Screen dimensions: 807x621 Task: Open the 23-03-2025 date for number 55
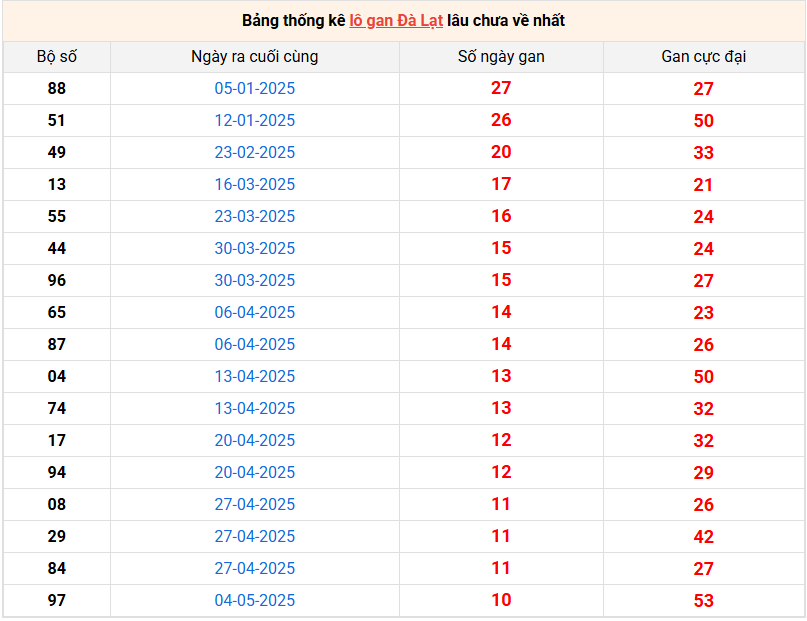255,217
